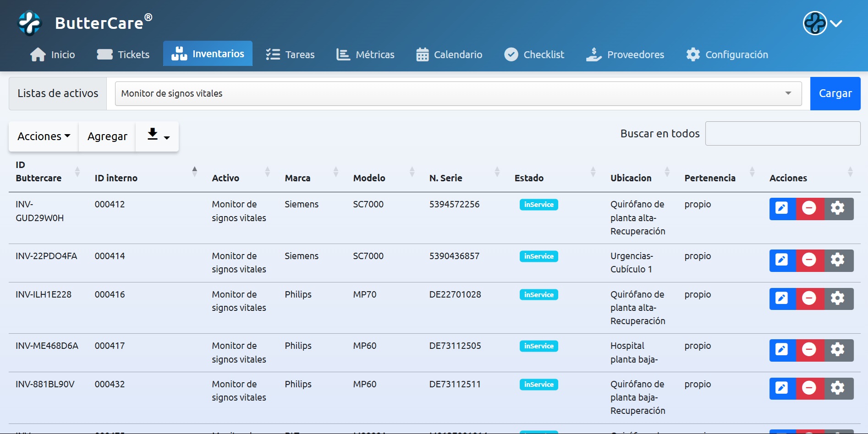Click the inService status badge for serial 5394572256
The width and height of the screenshot is (868, 434).
tap(538, 205)
